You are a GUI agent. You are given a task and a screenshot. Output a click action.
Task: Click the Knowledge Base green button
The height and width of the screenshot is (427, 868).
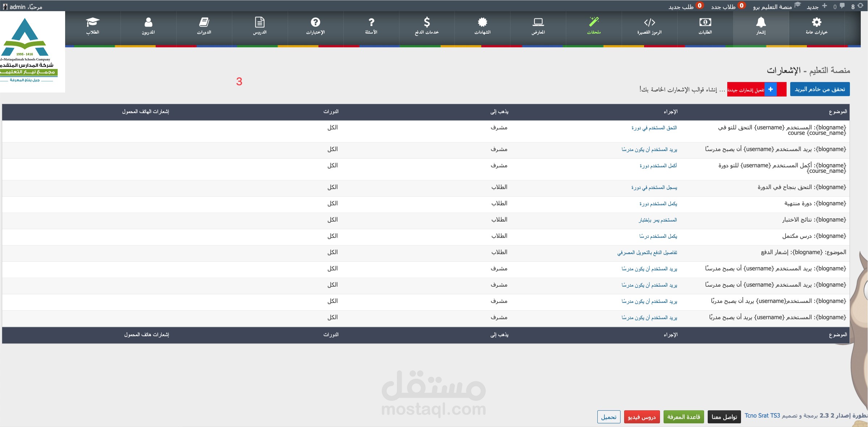point(683,417)
